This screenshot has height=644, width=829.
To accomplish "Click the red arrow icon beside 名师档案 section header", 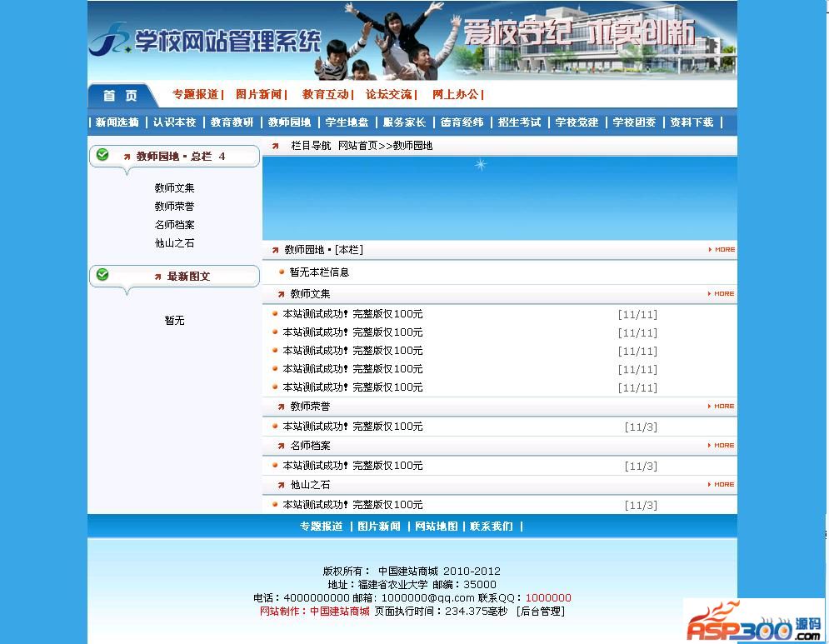I will point(282,447).
